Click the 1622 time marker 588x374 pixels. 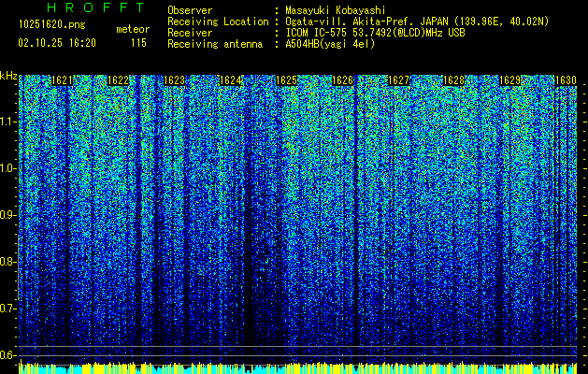click(118, 80)
